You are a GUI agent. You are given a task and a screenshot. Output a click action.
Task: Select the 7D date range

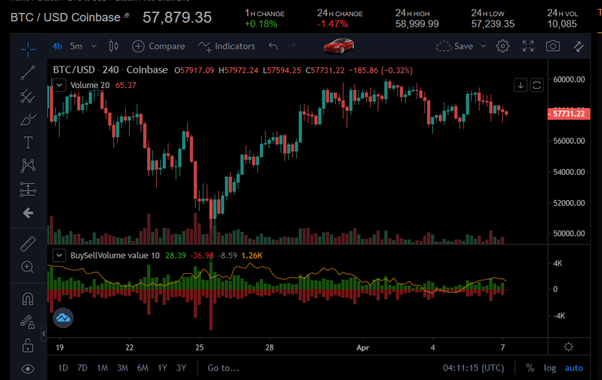(x=82, y=368)
